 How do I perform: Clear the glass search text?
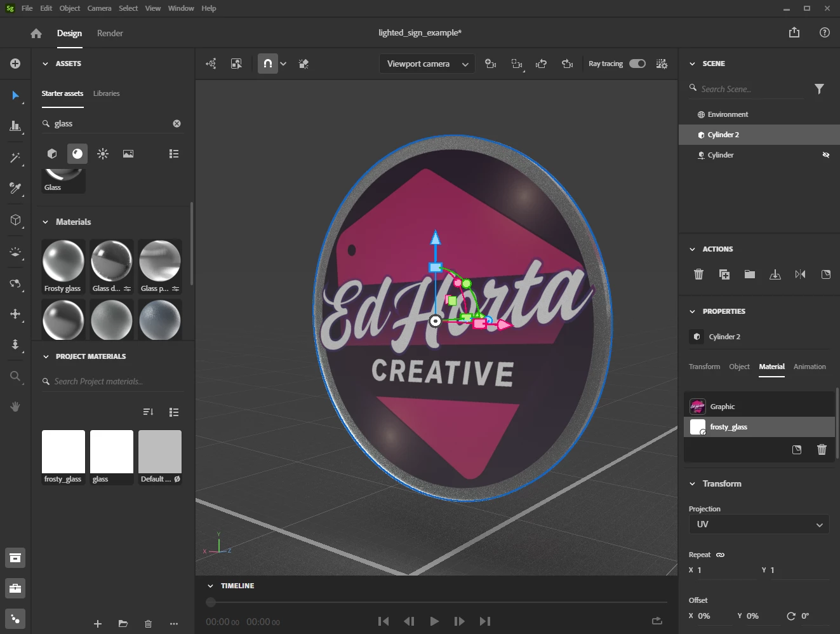tap(177, 123)
